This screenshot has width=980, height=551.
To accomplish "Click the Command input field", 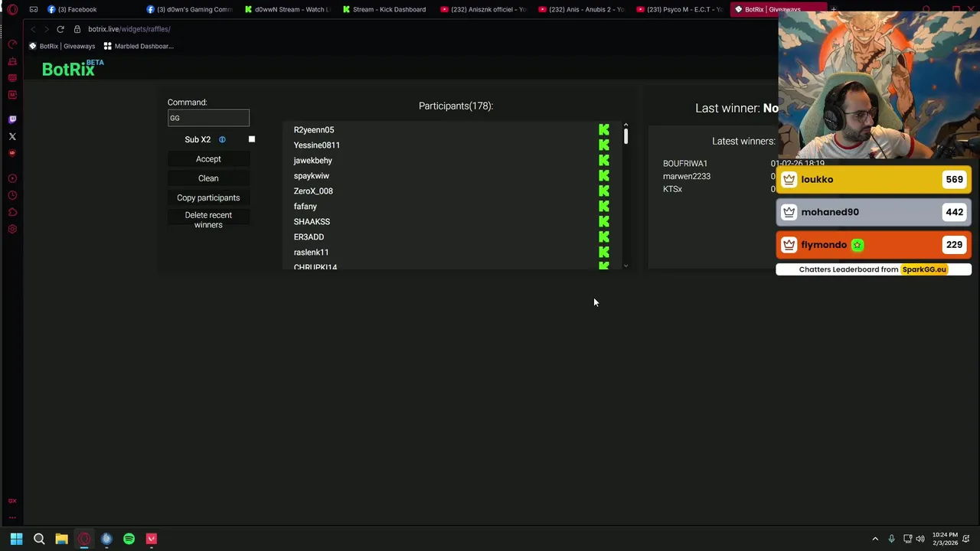I will click(208, 118).
